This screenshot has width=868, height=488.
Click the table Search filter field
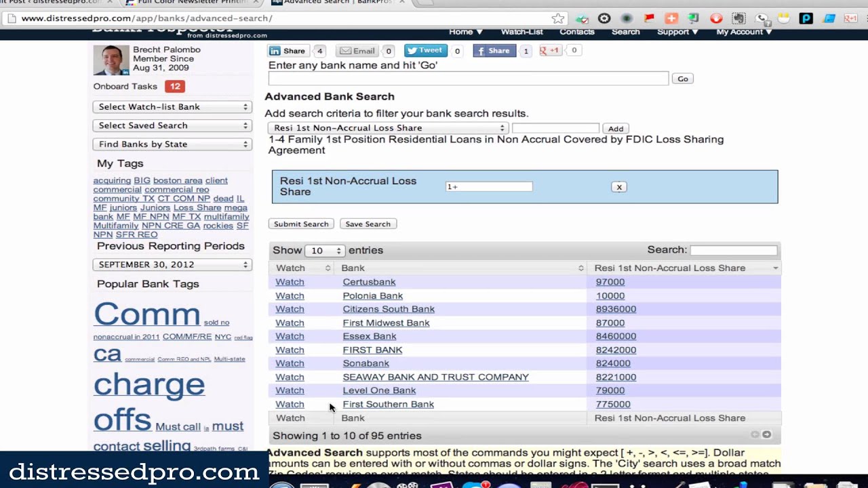click(734, 250)
